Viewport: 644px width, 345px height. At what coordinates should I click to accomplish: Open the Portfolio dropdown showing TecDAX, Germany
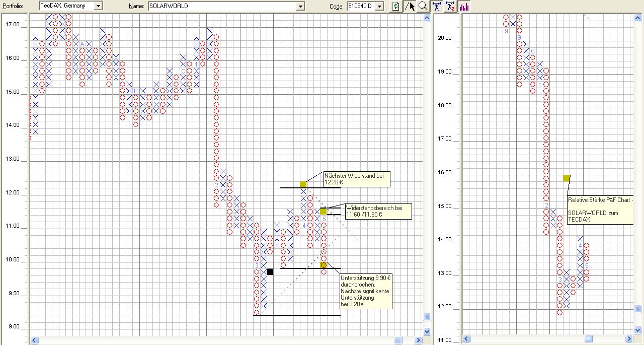pos(98,6)
